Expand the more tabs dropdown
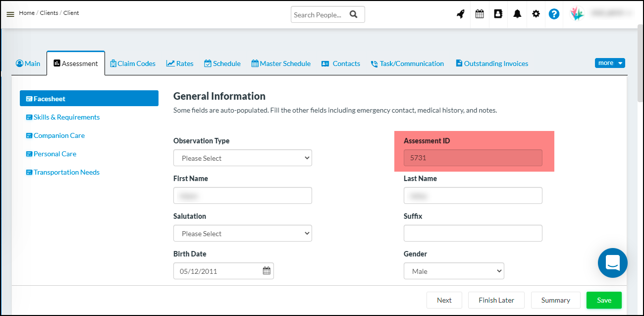The image size is (644, 316). pyautogui.click(x=610, y=63)
